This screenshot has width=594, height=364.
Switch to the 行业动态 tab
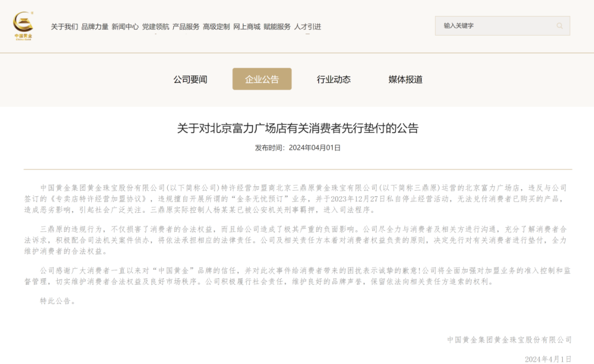[334, 79]
